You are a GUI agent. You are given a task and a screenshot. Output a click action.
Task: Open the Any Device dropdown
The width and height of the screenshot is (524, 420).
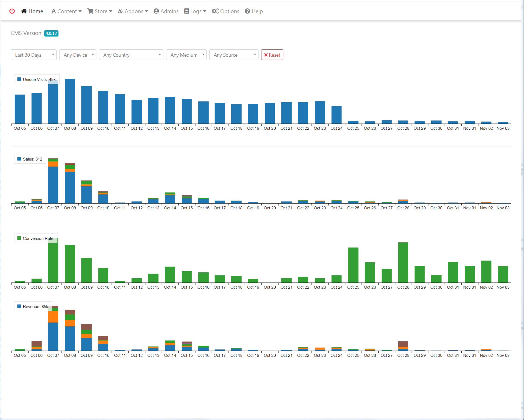78,55
